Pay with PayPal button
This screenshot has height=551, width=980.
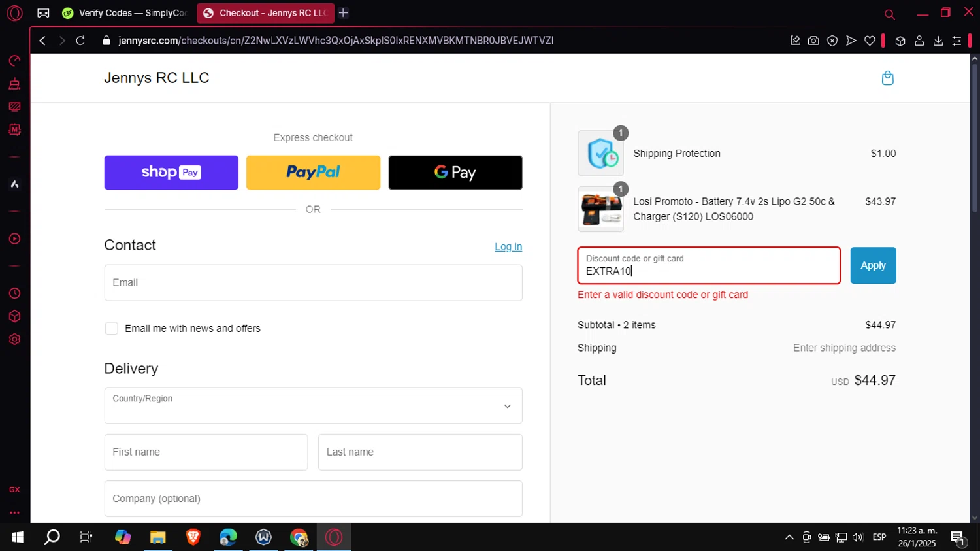pos(313,173)
